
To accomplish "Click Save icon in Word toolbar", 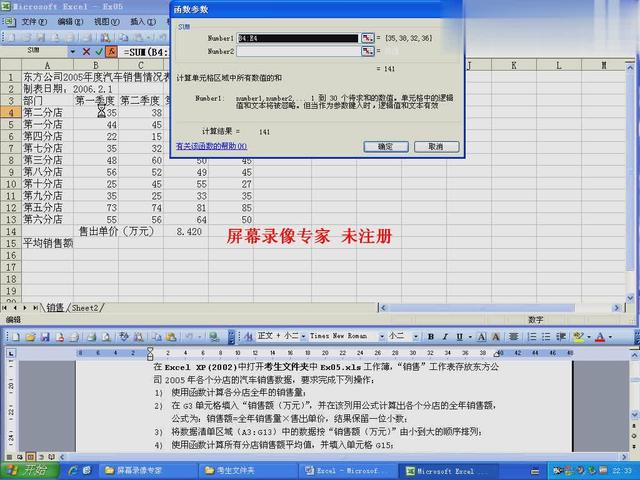I will click(45, 337).
